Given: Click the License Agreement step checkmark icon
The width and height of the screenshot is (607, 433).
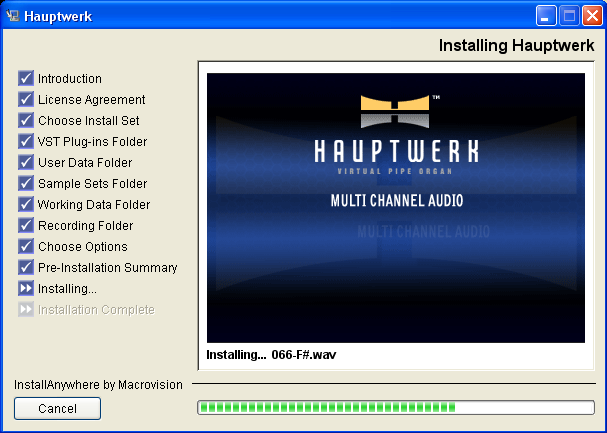Looking at the screenshot, I should click(x=26, y=99).
